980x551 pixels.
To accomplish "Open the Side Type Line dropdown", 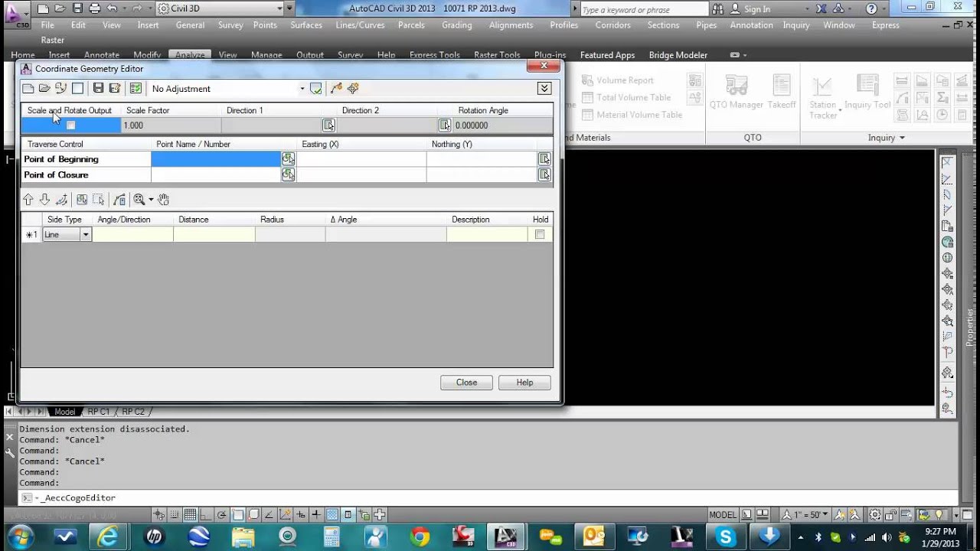I will (x=86, y=235).
